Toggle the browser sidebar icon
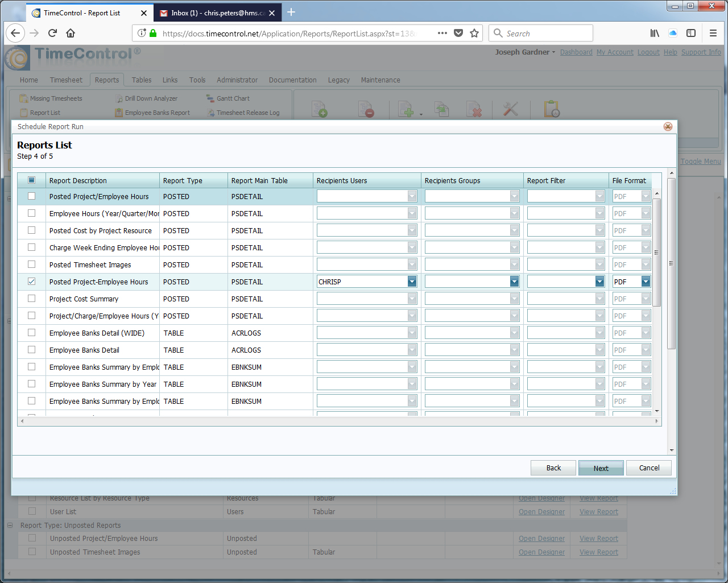Screen dimensions: 728x583 tap(691, 33)
